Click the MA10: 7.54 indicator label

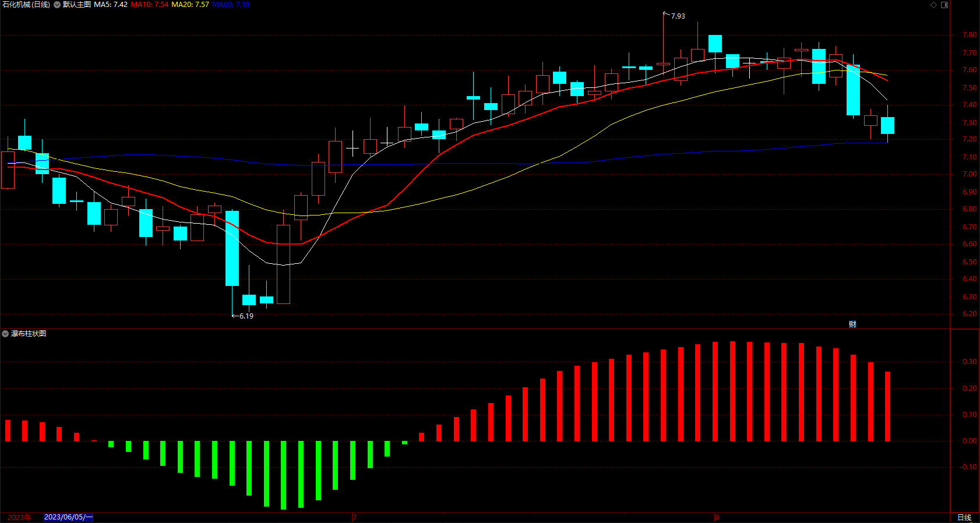pos(150,5)
